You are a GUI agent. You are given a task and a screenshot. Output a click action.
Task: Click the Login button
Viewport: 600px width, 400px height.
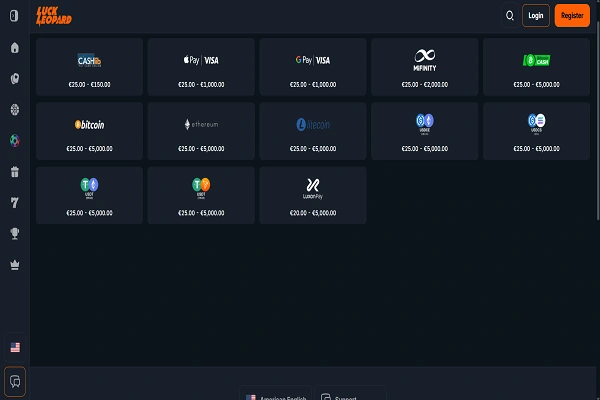536,16
